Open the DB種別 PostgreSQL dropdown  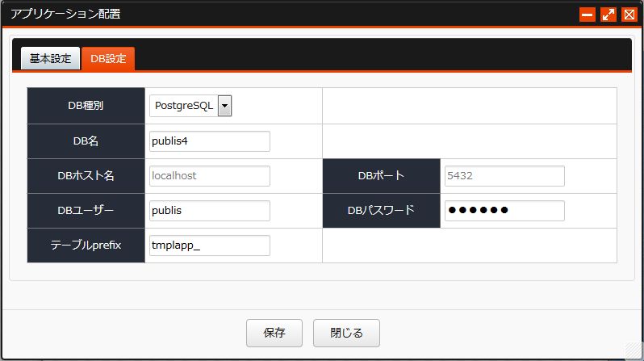190,106
